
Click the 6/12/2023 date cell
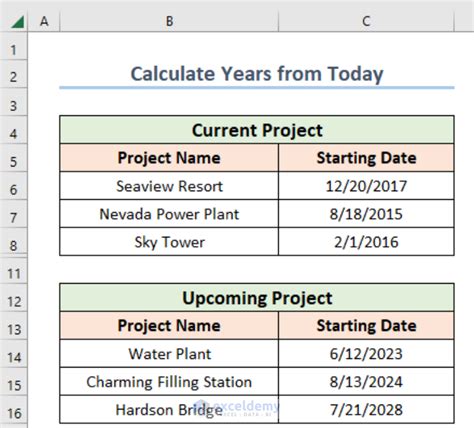point(366,353)
